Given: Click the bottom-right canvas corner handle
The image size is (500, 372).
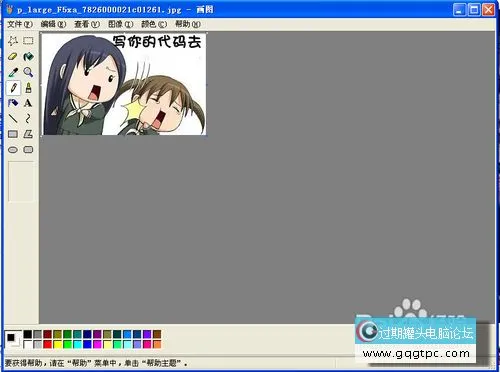Looking at the screenshot, I should click(x=207, y=136).
